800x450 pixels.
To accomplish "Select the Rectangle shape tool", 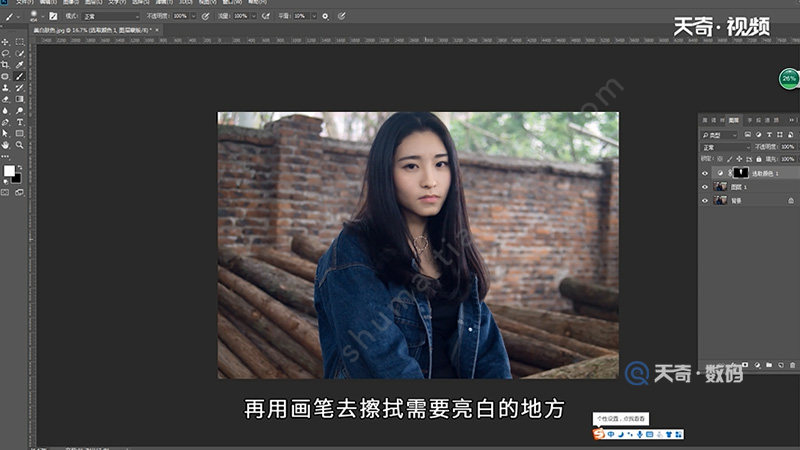I will (x=19, y=133).
